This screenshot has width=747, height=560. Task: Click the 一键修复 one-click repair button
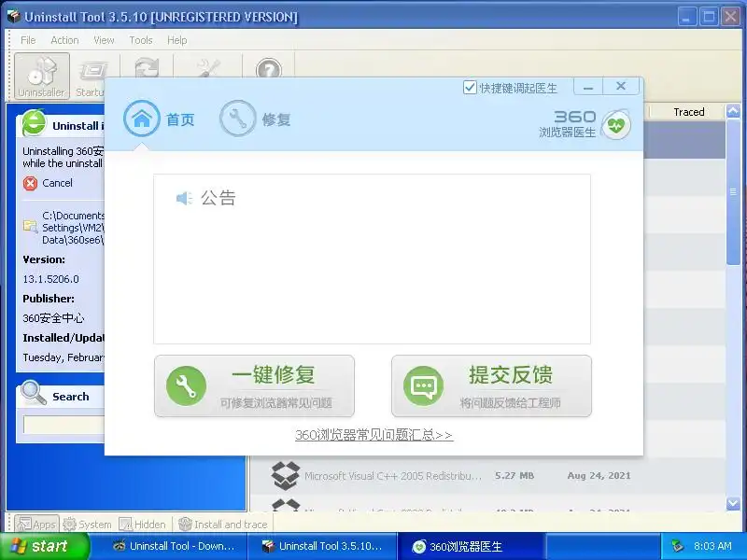click(x=254, y=386)
